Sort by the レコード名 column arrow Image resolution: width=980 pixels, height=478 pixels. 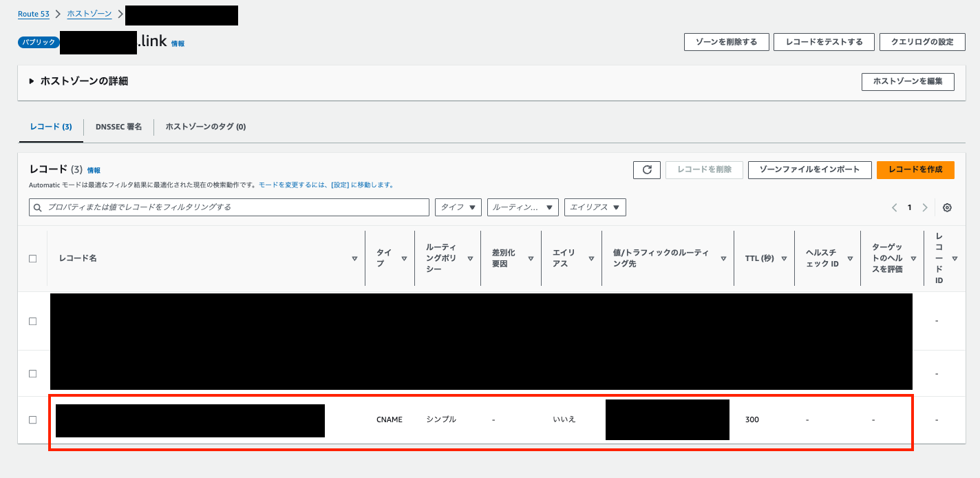[x=355, y=259]
